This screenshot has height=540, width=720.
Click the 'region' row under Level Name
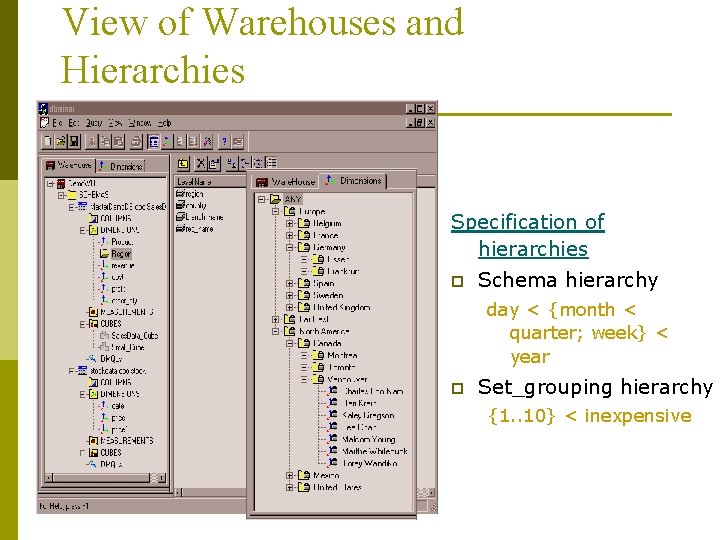[x=190, y=194]
